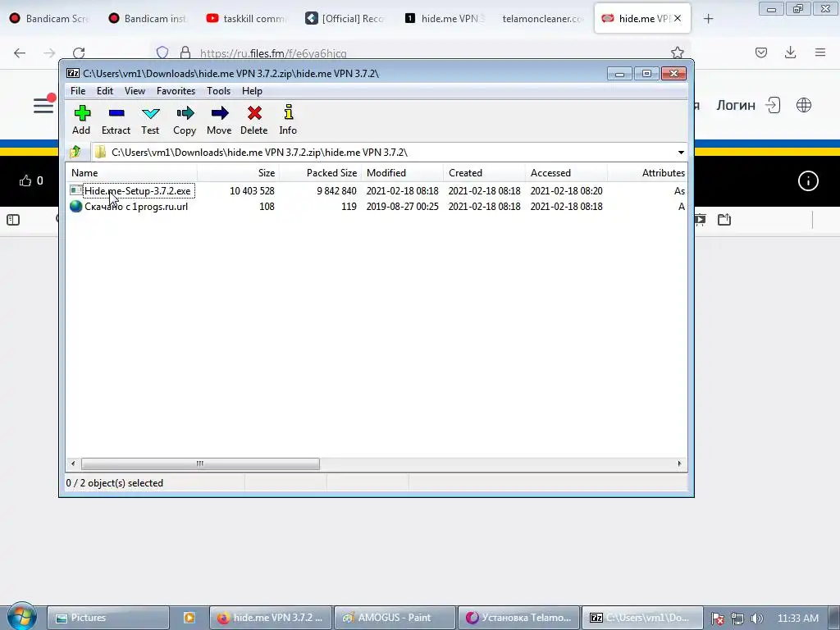Reload the current Firefox page

tap(79, 52)
